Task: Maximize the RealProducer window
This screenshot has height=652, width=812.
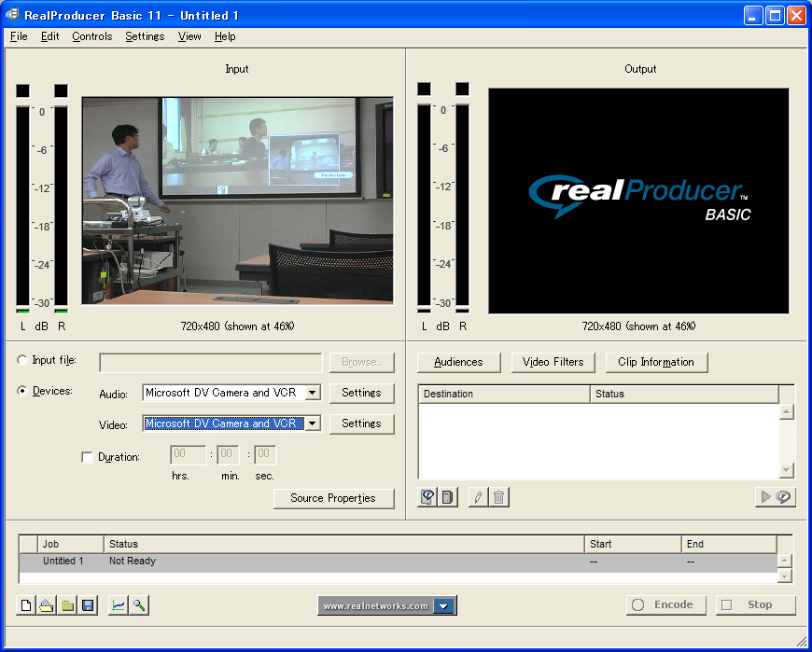Action: [776, 16]
